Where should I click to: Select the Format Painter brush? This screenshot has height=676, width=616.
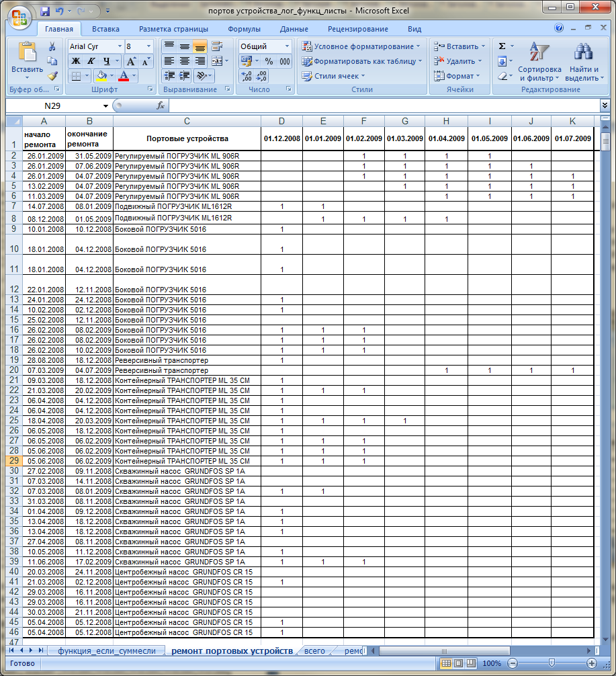point(52,76)
